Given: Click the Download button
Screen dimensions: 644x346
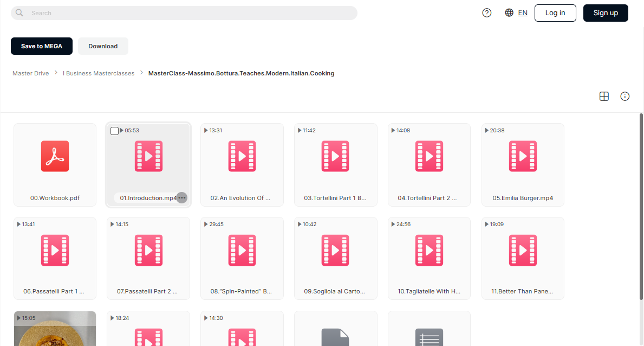Looking at the screenshot, I should tap(103, 46).
